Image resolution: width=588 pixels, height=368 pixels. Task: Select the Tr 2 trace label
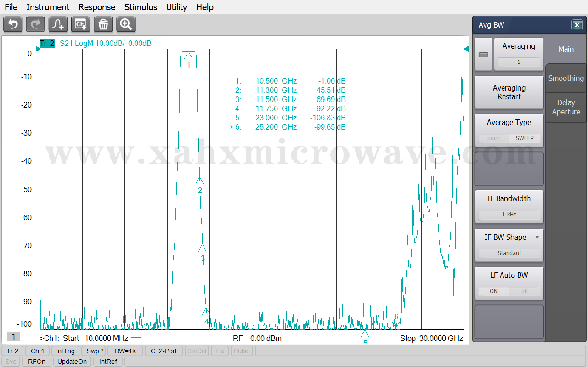coord(47,44)
